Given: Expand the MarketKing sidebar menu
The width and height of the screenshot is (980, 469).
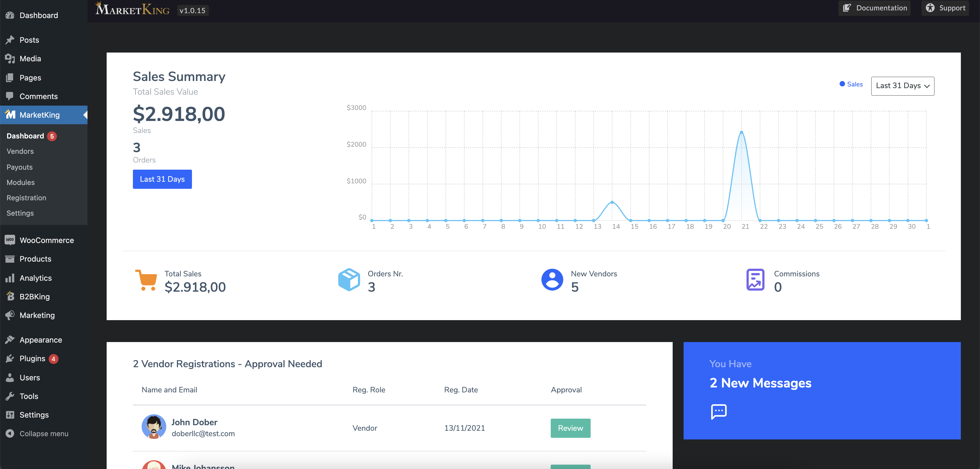Looking at the screenshot, I should coord(40,115).
